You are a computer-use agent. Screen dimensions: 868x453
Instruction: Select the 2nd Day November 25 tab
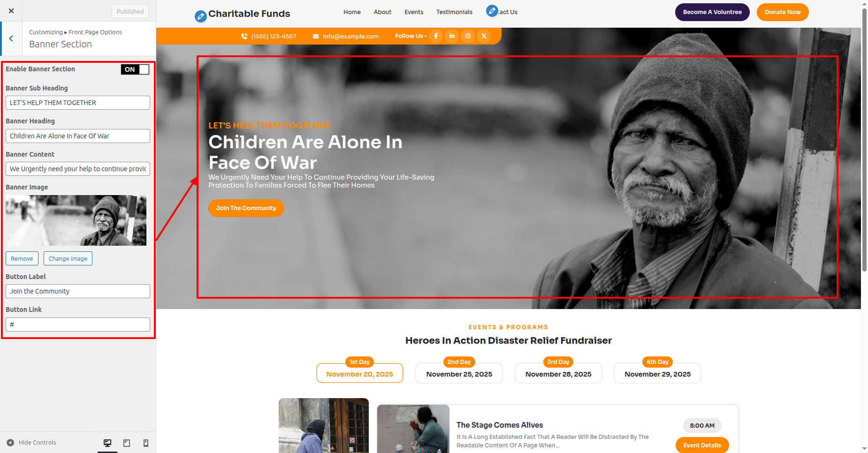(459, 373)
